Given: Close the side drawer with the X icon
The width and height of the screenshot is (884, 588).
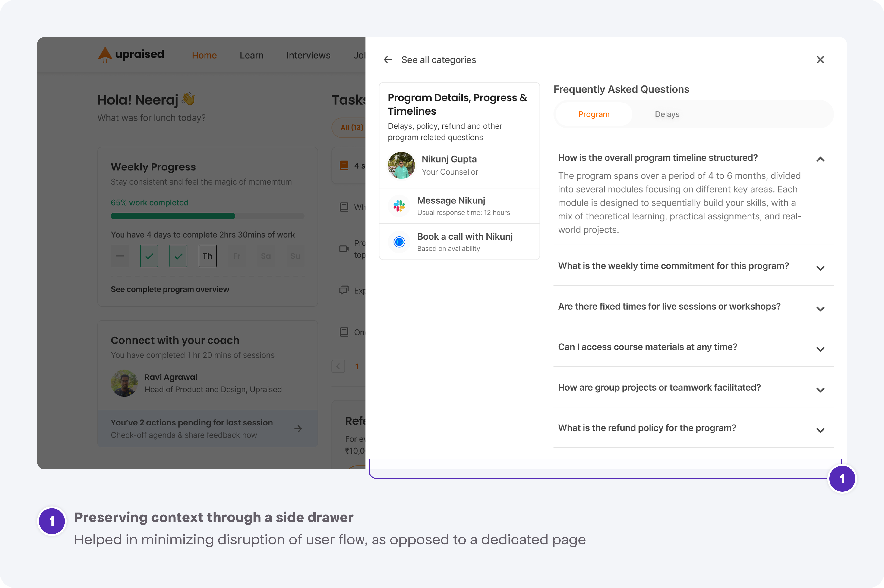Looking at the screenshot, I should [x=820, y=60].
